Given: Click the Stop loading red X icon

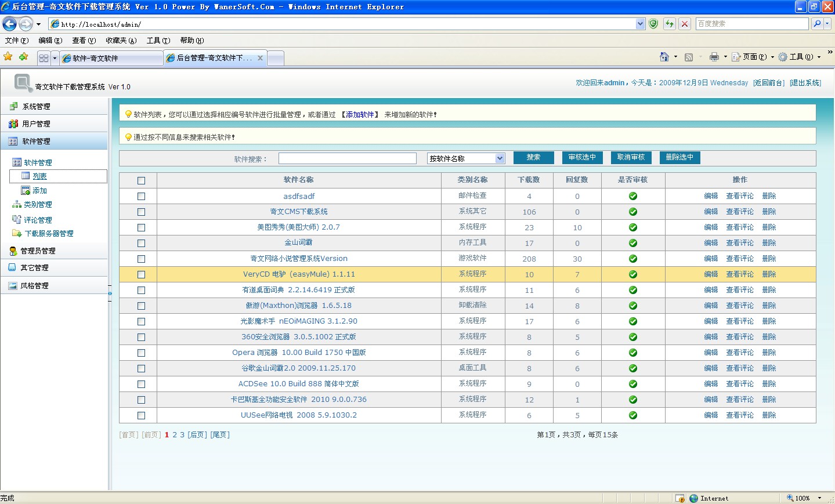Looking at the screenshot, I should (x=685, y=24).
